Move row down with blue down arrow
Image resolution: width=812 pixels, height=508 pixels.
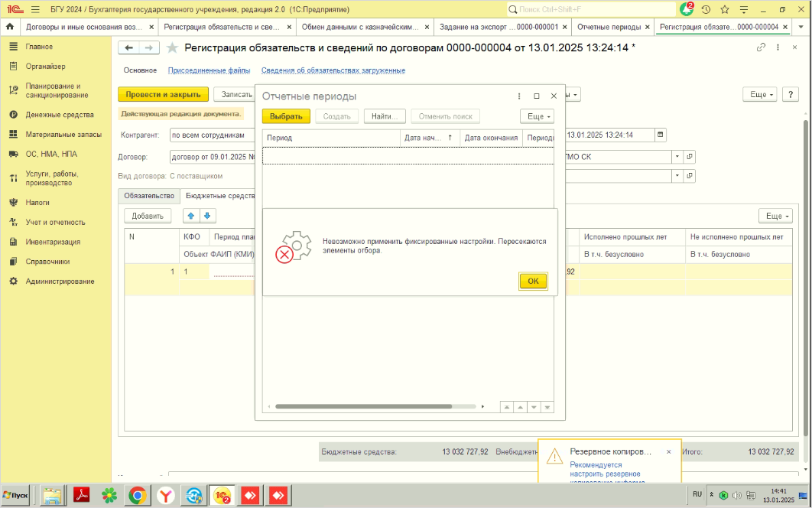point(207,217)
